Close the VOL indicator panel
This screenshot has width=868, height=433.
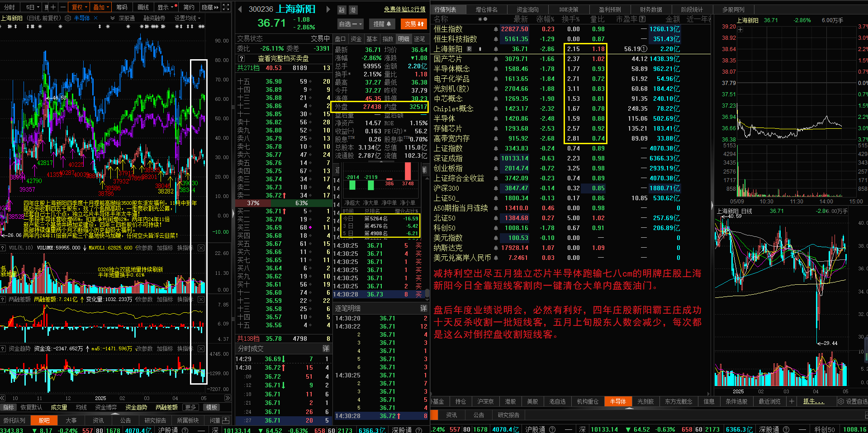point(201,248)
